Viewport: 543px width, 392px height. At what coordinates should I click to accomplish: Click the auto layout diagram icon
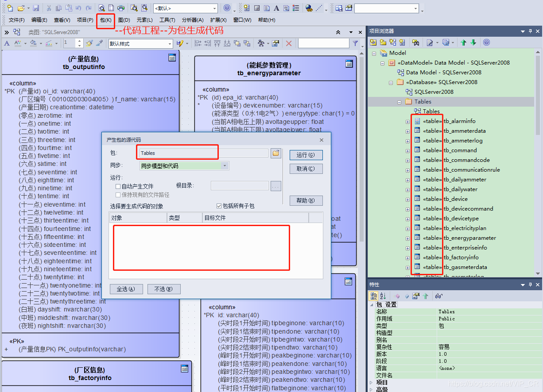tap(261, 43)
